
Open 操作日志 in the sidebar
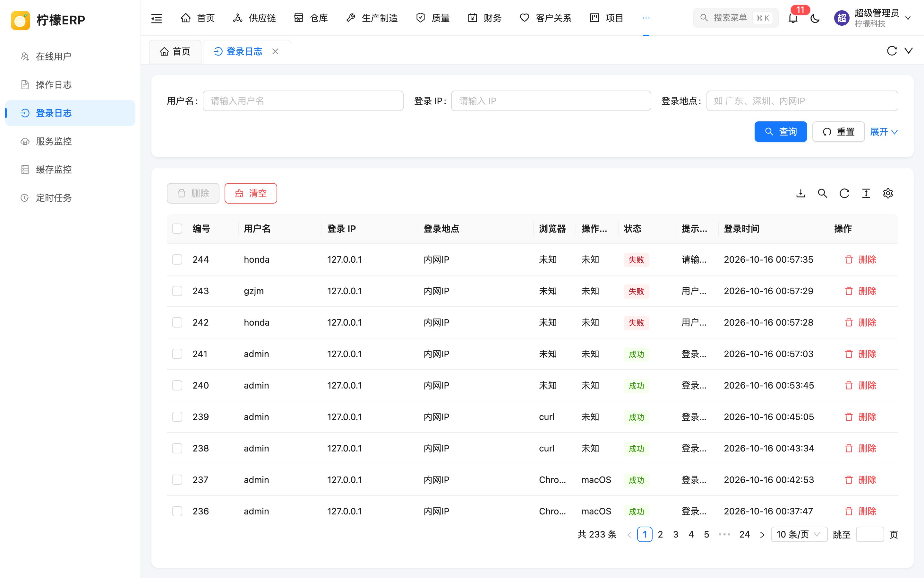[x=70, y=85]
